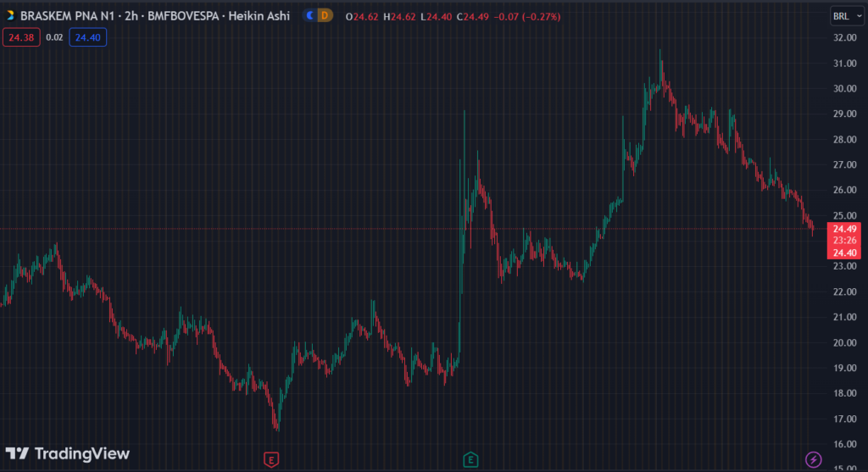This screenshot has height=472, width=868.
Task: Click the high value H24.62
Action: (399, 17)
